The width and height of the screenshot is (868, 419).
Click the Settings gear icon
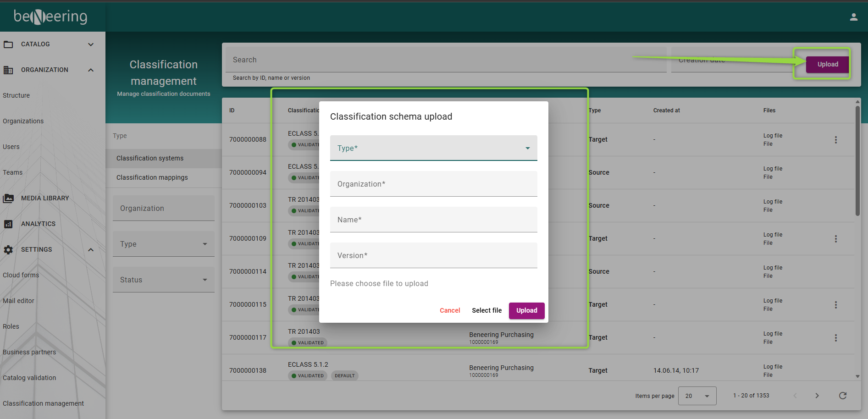click(x=8, y=250)
